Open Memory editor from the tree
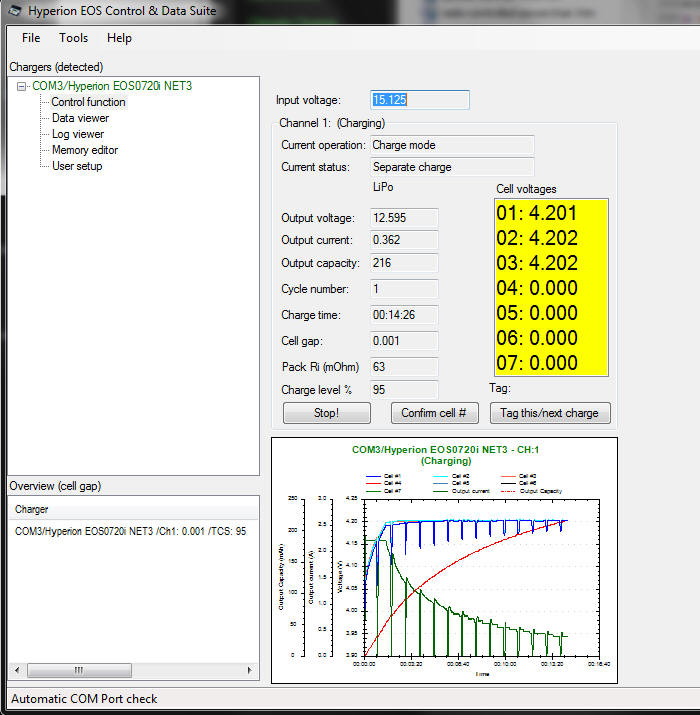Image resolution: width=700 pixels, height=715 pixels. pos(84,150)
